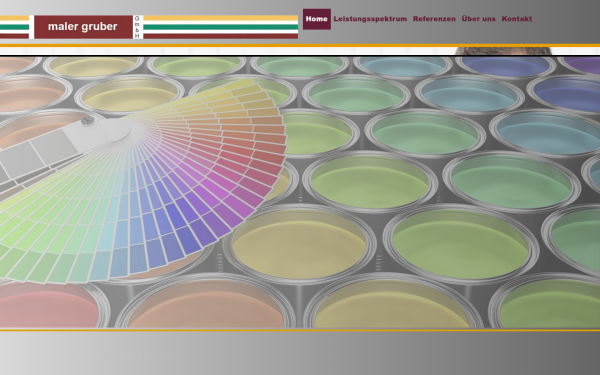Open the Über uns page

tap(478, 19)
